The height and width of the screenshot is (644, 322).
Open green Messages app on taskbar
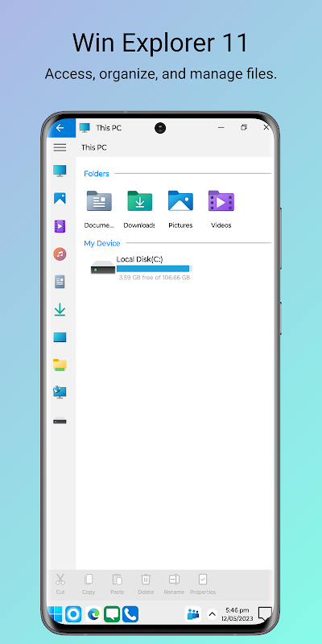click(112, 614)
